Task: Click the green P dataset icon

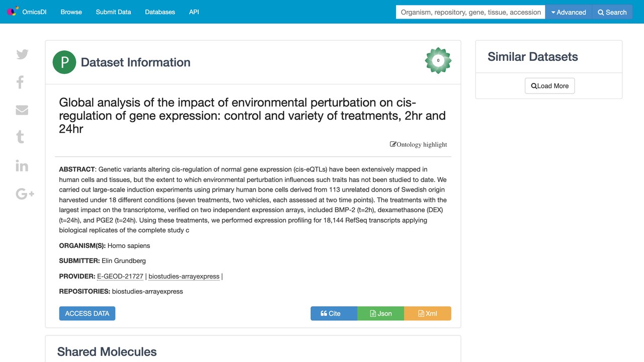Action: point(64,62)
